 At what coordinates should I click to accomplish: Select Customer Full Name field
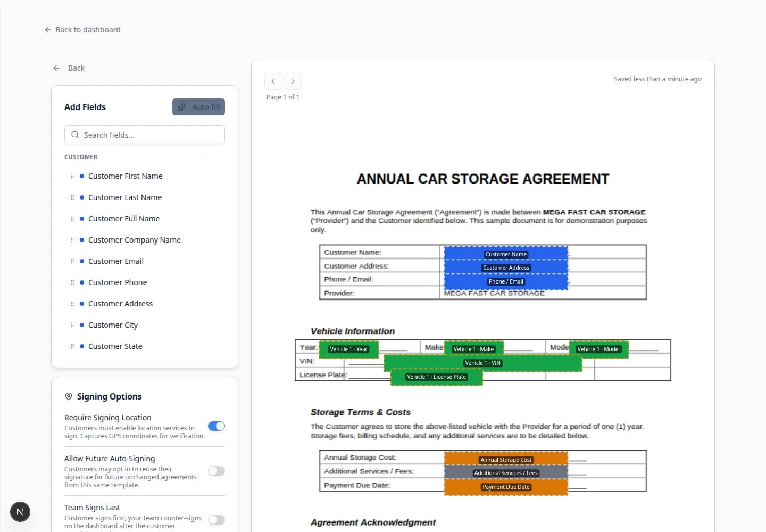click(145, 219)
